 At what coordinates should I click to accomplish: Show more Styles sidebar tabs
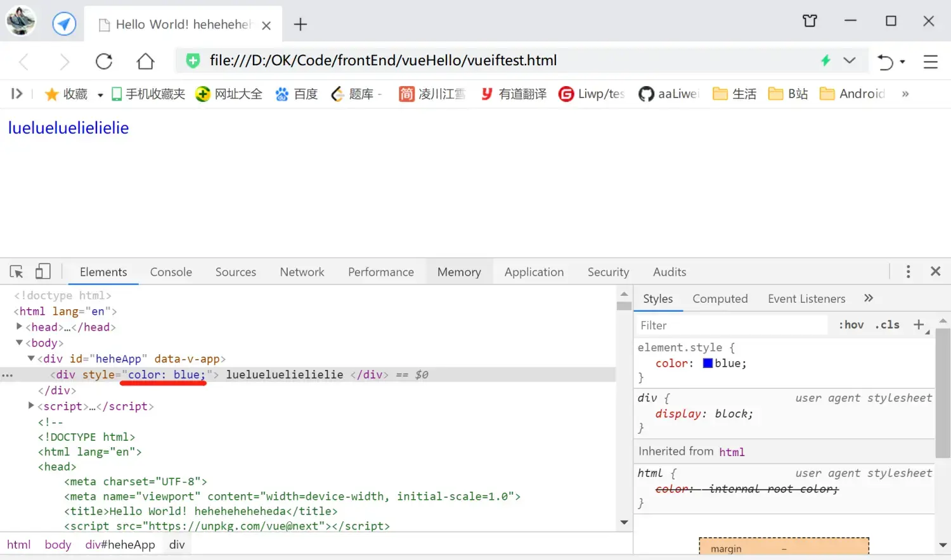pos(869,298)
